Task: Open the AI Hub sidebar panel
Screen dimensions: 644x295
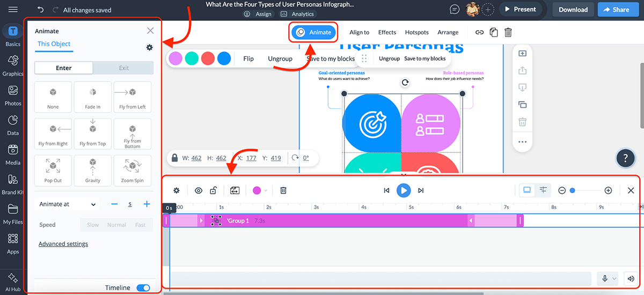Action: [x=13, y=282]
